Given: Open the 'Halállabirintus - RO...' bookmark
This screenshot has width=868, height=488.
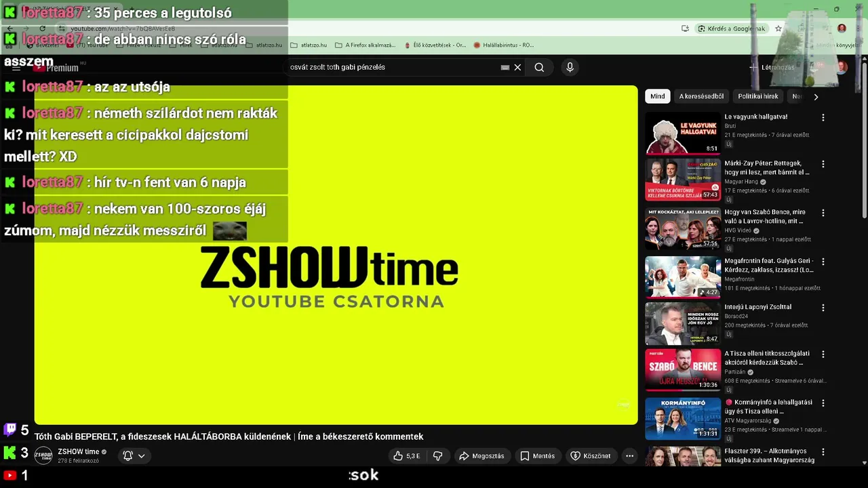Looking at the screenshot, I should click(504, 45).
